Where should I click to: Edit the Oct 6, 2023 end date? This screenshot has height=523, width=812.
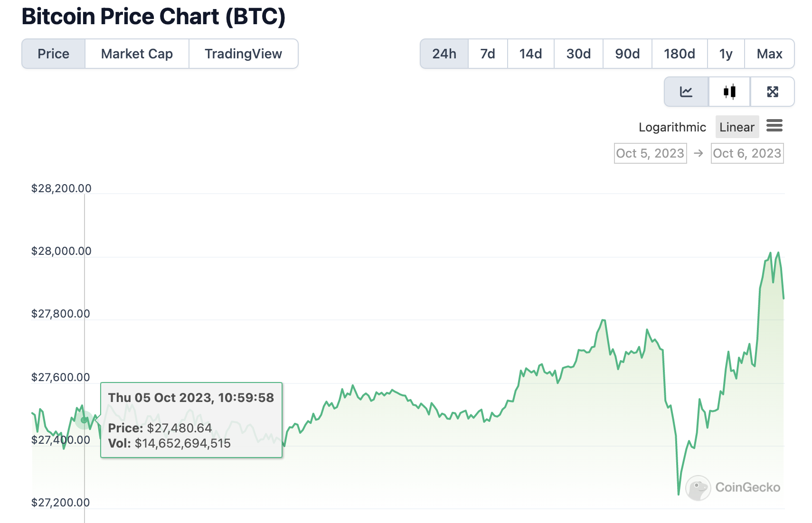pyautogui.click(x=747, y=153)
